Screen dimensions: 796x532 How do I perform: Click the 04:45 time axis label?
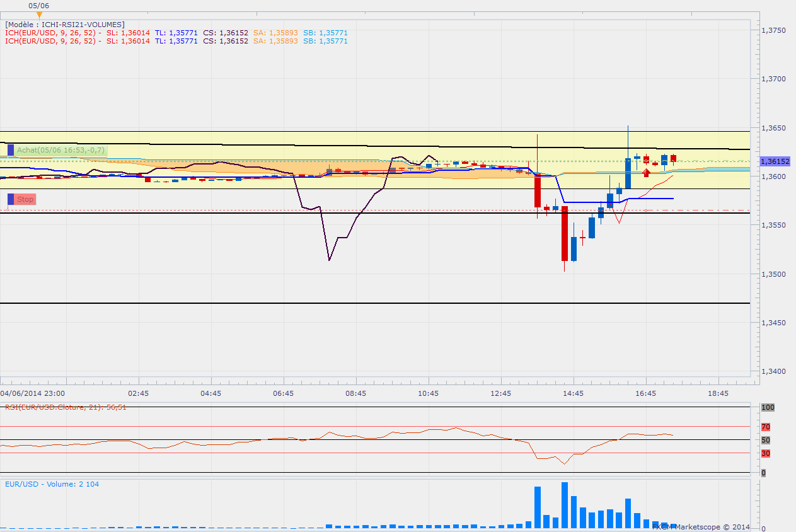coord(211,393)
